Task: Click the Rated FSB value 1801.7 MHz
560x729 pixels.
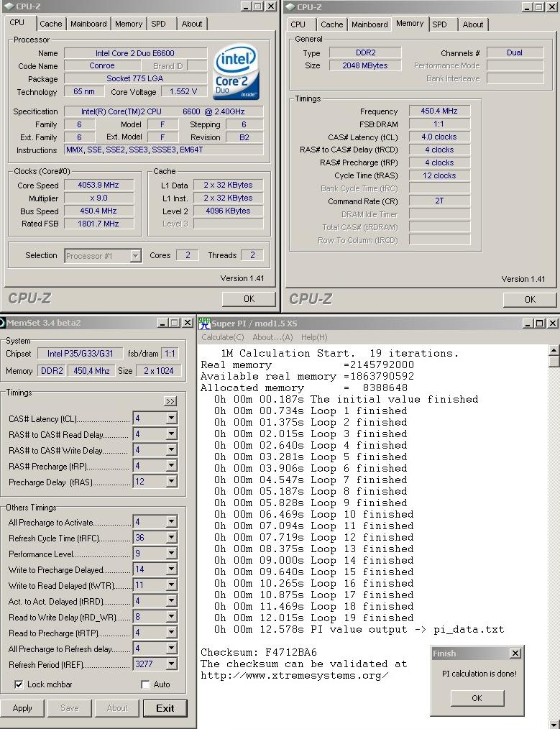Action: pyautogui.click(x=98, y=224)
